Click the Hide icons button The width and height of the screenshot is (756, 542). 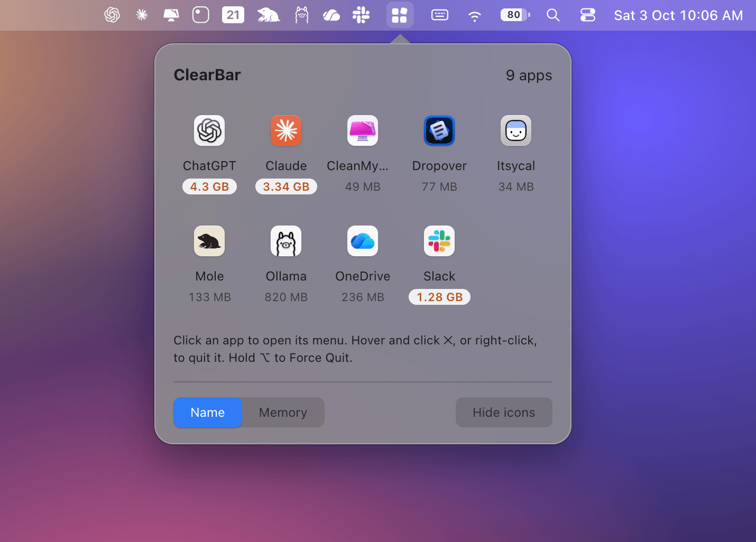[x=504, y=413]
